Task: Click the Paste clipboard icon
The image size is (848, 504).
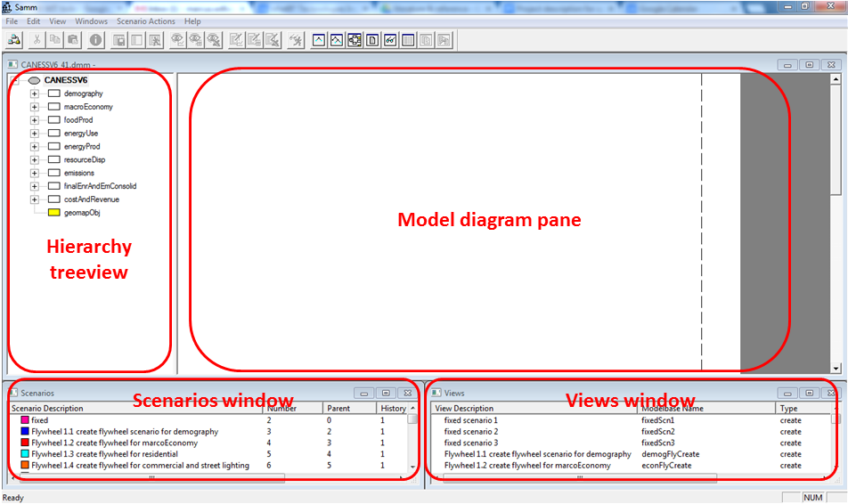Action: click(72, 40)
